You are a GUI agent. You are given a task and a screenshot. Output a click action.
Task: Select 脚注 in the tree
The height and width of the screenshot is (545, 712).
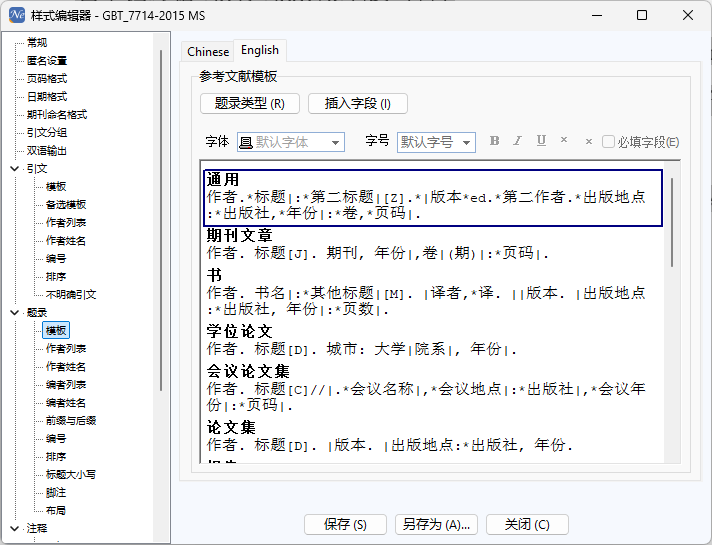(56, 493)
